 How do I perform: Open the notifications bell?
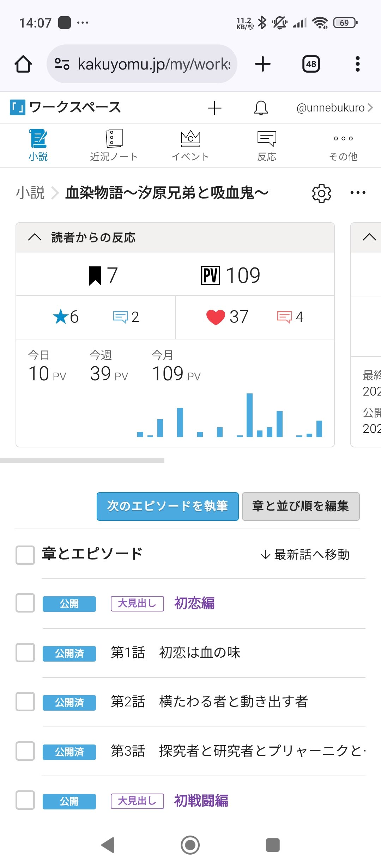coord(261,108)
